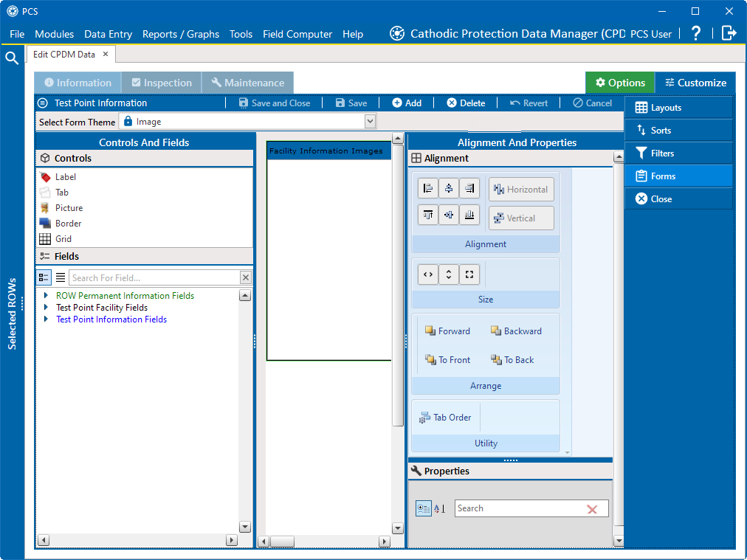Screen dimensions: 747x560
Task: Open the help question mark icon
Action: click(x=695, y=33)
